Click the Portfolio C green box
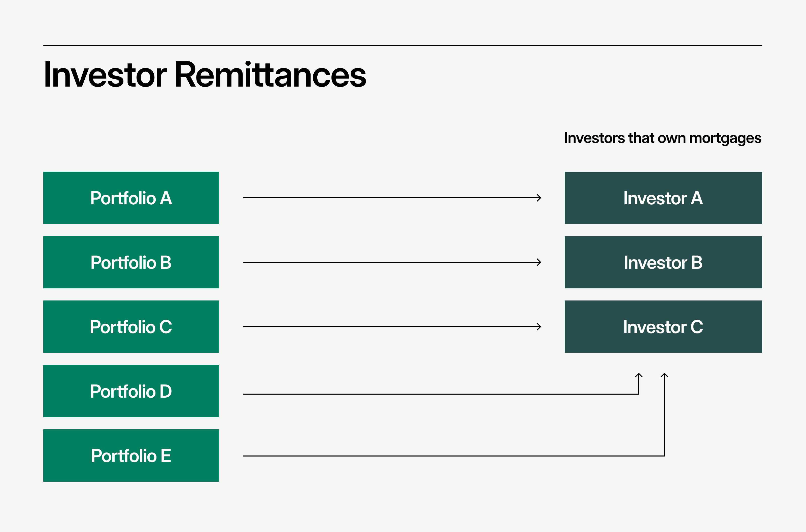Image resolution: width=806 pixels, height=532 pixels. [x=131, y=327]
